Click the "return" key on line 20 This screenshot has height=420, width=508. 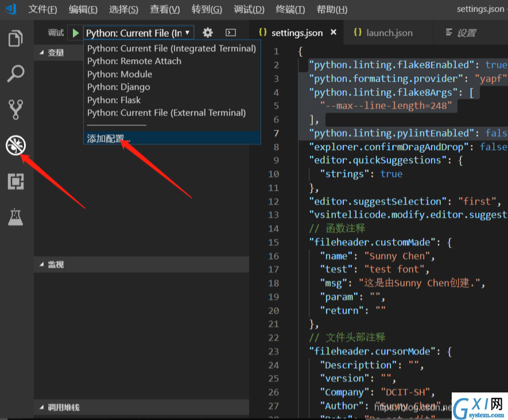coord(342,310)
